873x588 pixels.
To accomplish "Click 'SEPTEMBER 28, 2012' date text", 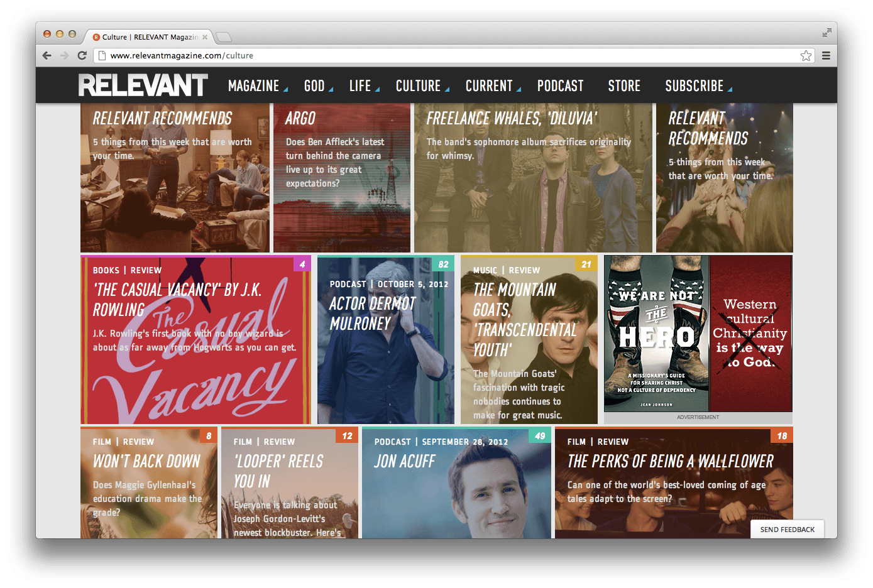I will (465, 442).
